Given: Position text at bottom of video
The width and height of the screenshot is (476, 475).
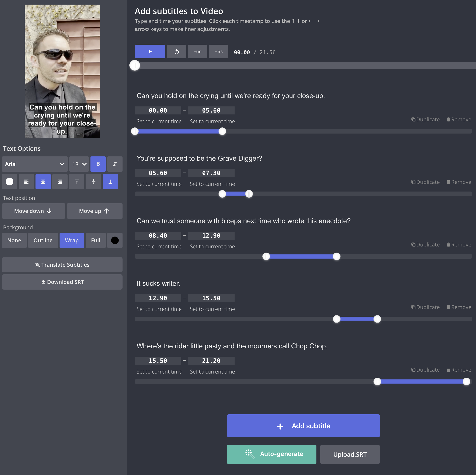Looking at the screenshot, I should [110, 182].
